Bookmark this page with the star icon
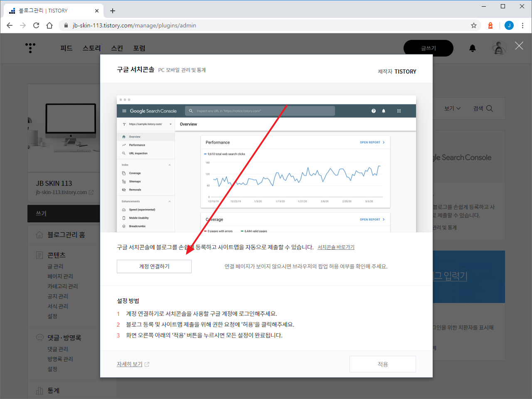532x399 pixels. (x=474, y=25)
